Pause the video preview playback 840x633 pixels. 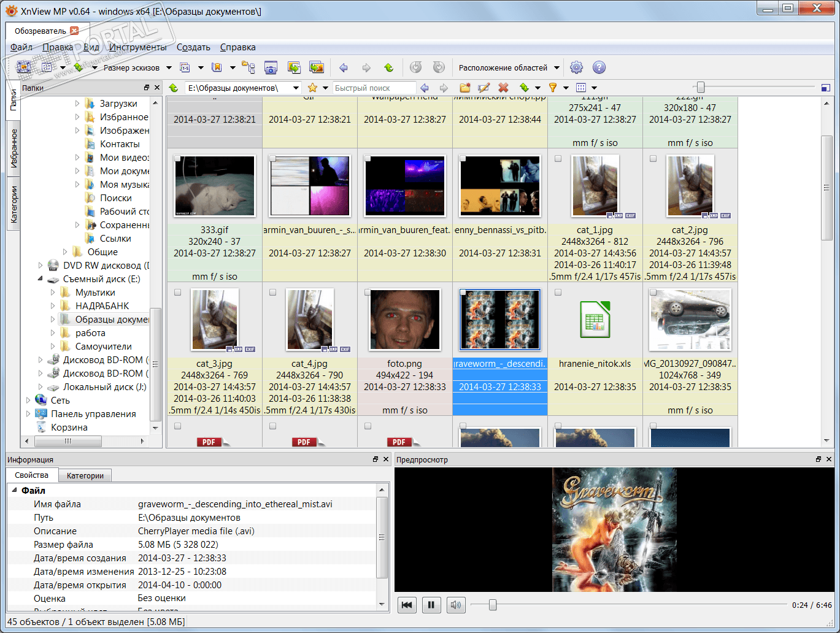pyautogui.click(x=431, y=605)
